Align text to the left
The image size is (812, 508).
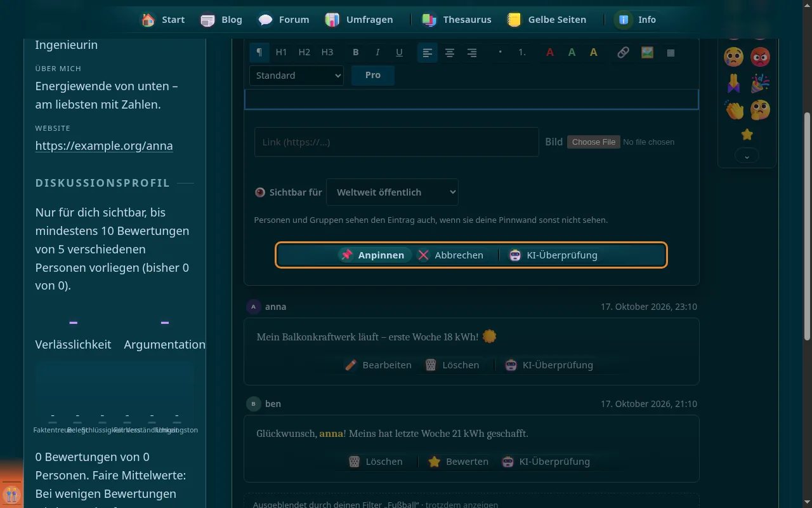[x=428, y=53]
